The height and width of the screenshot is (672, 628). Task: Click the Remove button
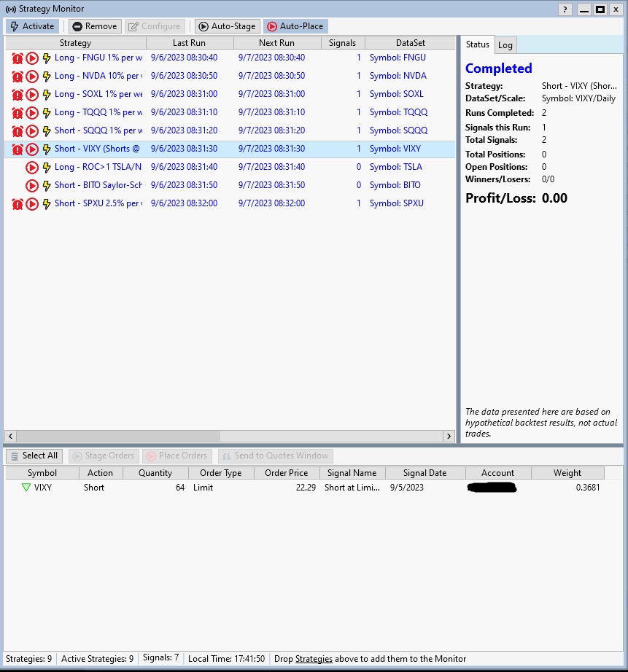tap(95, 26)
